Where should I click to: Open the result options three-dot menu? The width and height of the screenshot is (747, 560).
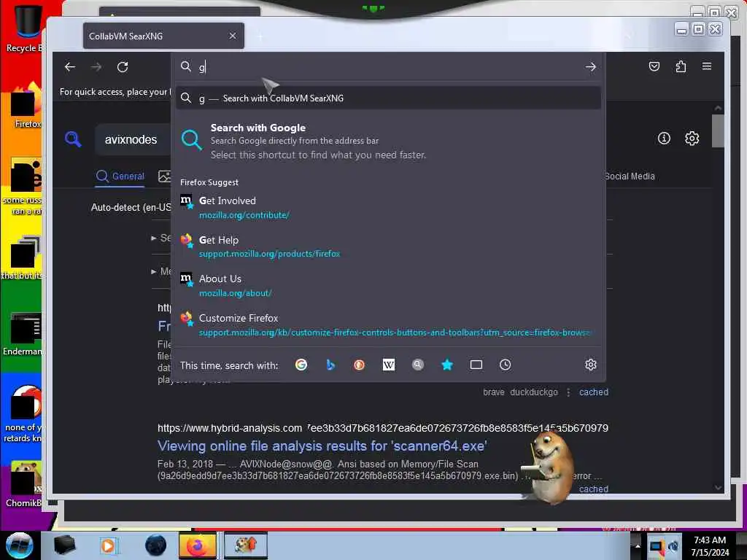pyautogui.click(x=568, y=392)
